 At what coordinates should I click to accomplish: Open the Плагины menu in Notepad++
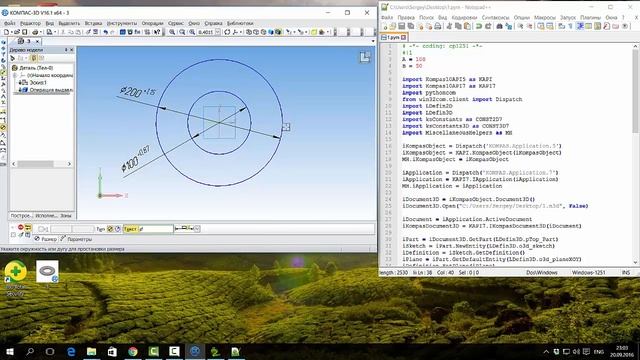[x=590, y=18]
